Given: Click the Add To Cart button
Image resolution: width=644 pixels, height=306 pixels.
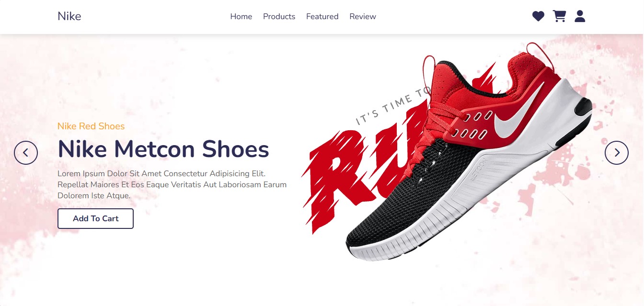Looking at the screenshot, I should click(95, 218).
